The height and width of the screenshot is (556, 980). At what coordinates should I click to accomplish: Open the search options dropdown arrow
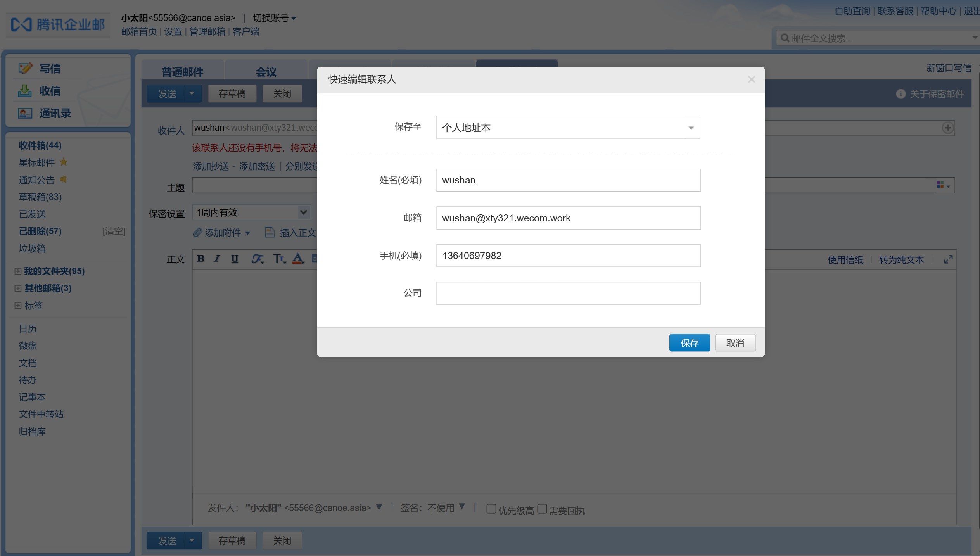tap(975, 38)
